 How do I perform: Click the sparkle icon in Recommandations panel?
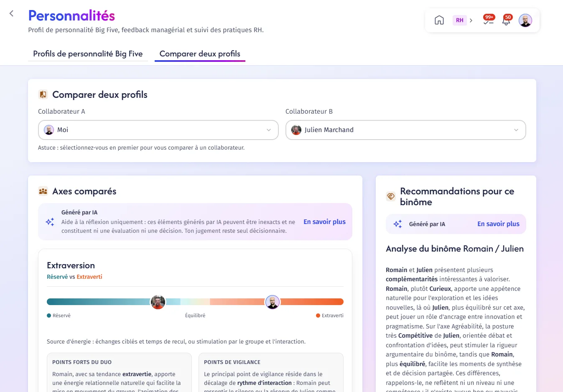397,224
